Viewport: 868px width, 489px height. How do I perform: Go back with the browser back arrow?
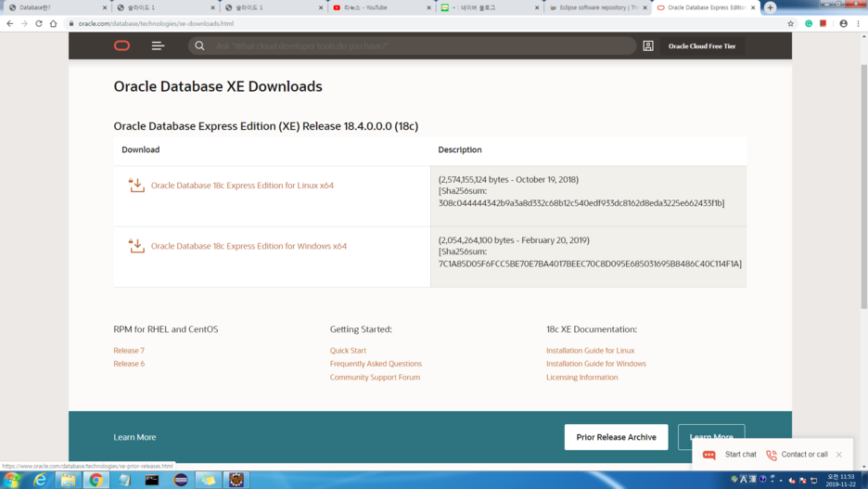(10, 24)
